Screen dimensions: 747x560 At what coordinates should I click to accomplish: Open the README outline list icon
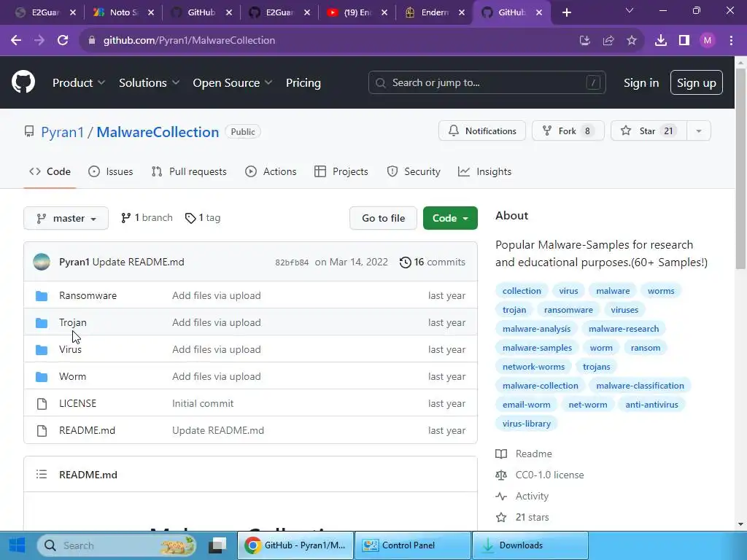click(42, 475)
